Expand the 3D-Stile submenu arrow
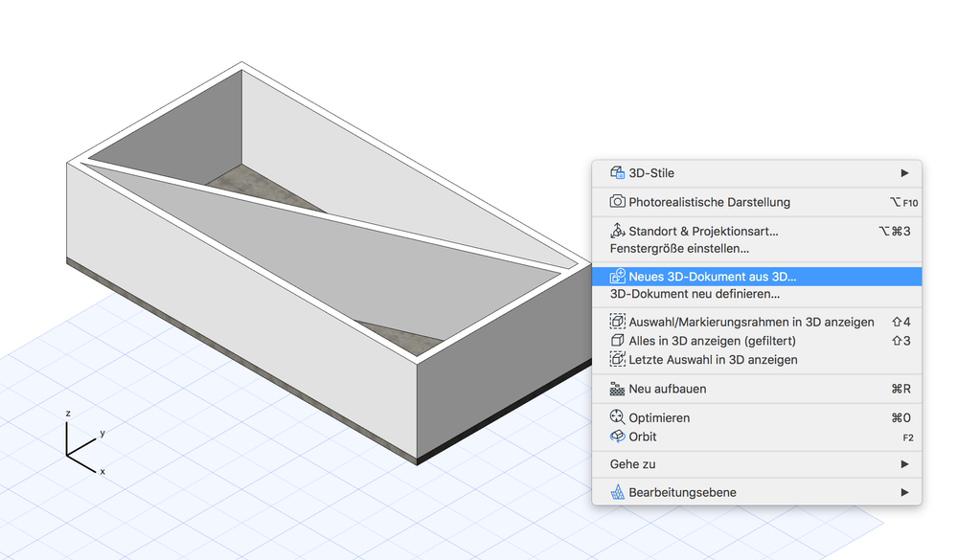The height and width of the screenshot is (560, 957). [904, 173]
